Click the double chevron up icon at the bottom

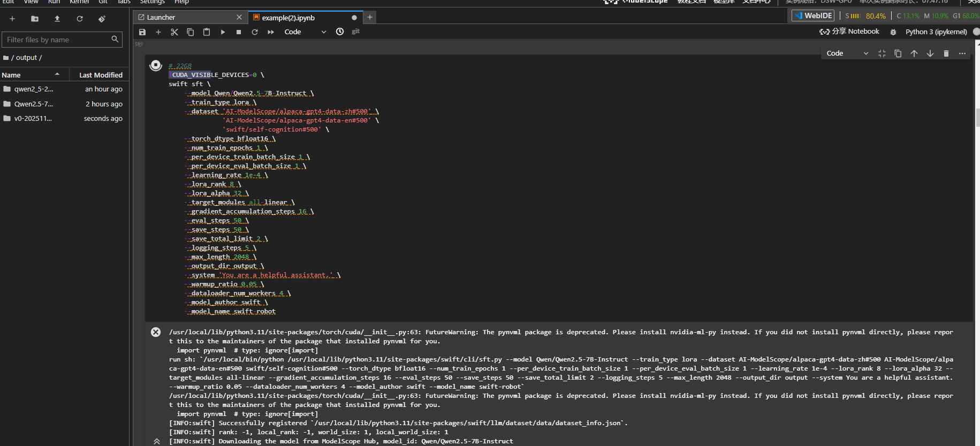tap(157, 441)
